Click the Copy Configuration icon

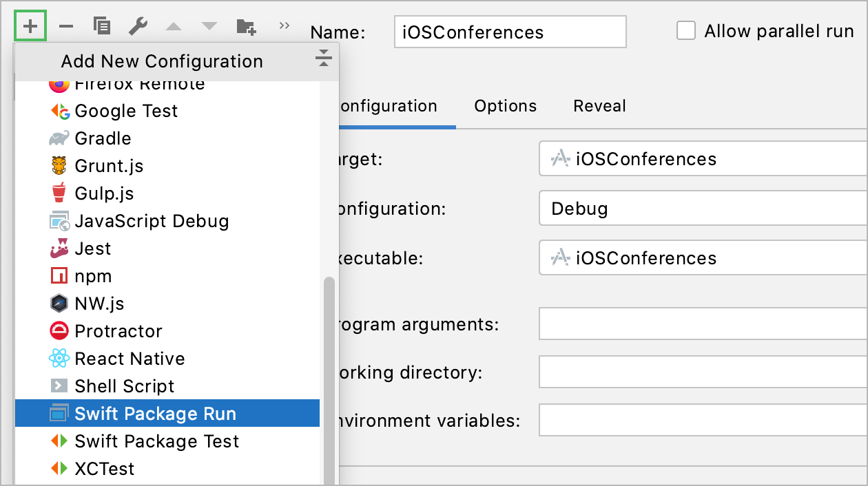pos(102,27)
